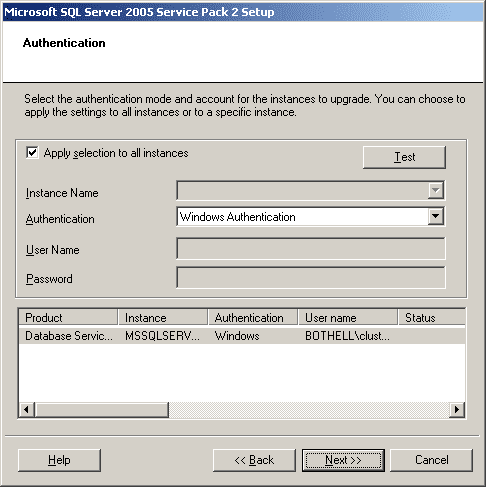Click the Authentication column header
This screenshot has height=487, width=486.
[x=253, y=317]
